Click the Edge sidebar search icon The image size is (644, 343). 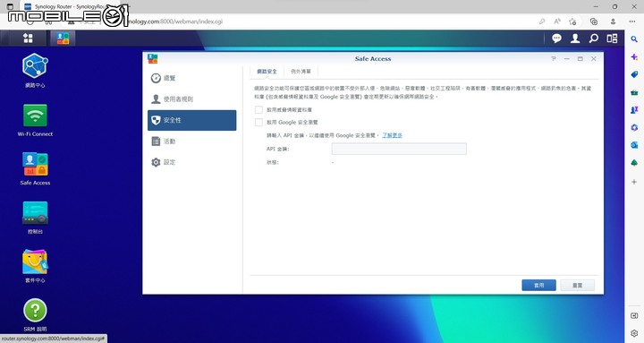(x=634, y=39)
